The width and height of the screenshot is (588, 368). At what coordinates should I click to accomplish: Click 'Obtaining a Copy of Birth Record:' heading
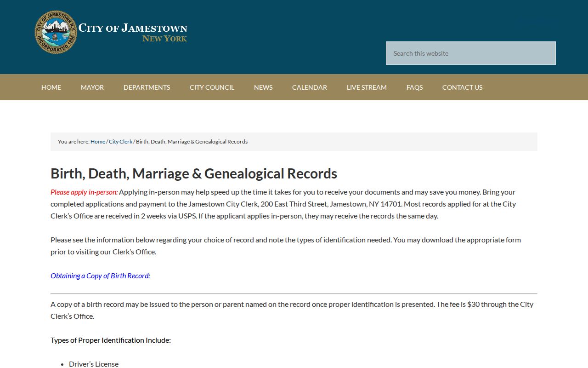point(100,276)
